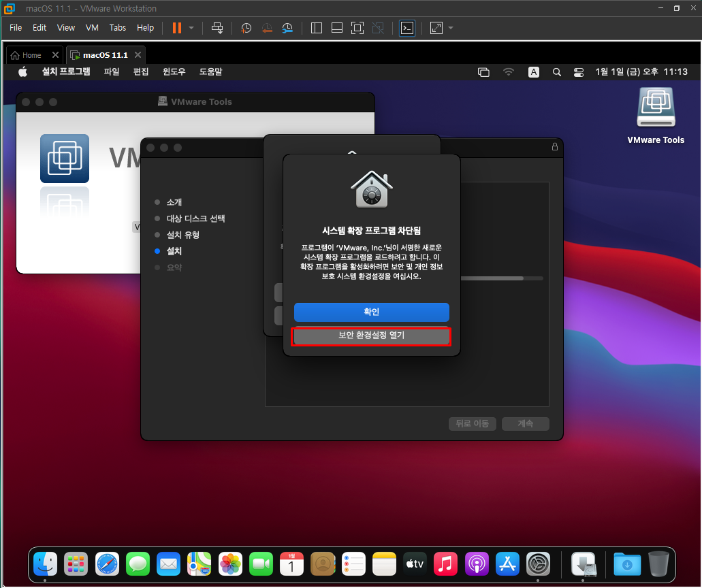This screenshot has width=702, height=588.
Task: Open the VMware Help menu
Action: pyautogui.click(x=145, y=28)
